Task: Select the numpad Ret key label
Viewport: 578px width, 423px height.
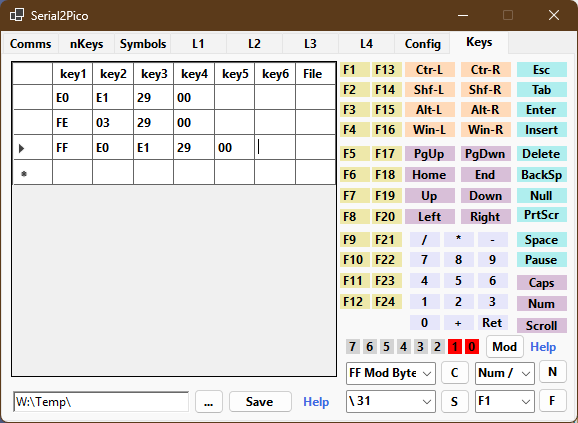Action: [492, 323]
